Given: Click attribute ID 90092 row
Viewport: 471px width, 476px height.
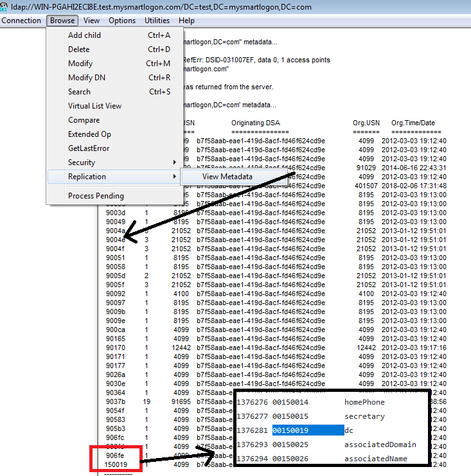Looking at the screenshot, I should pos(116,294).
